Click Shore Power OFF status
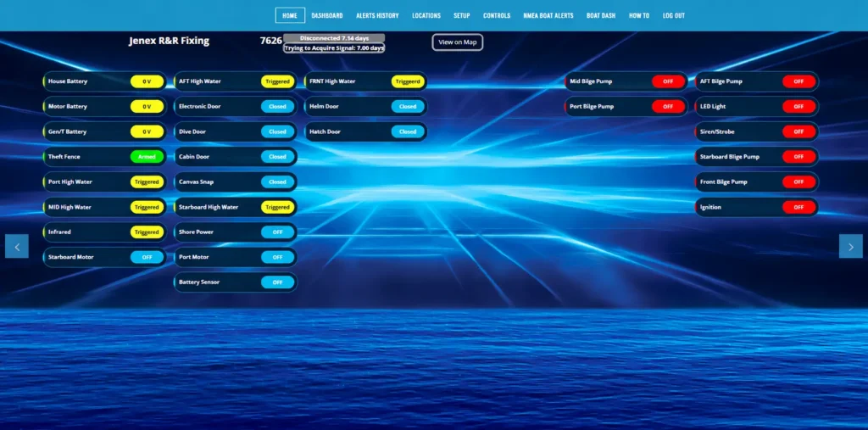Screen dimensions: 868x430 (278, 232)
